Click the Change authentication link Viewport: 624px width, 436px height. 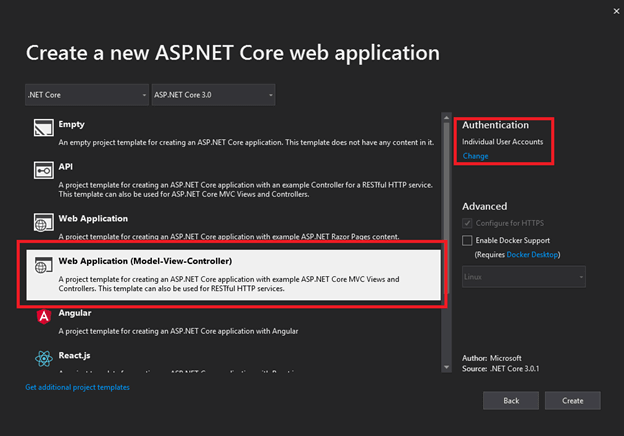475,156
